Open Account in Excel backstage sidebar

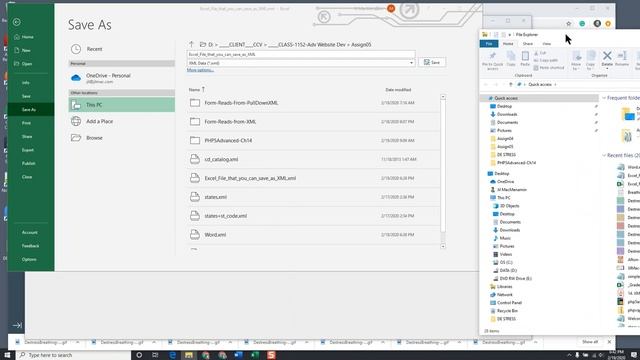pos(29,232)
